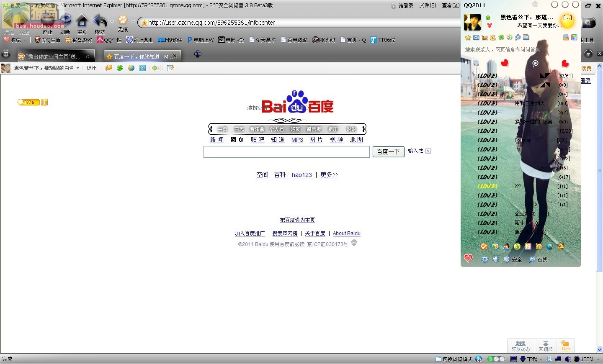Click the QQ contact search box
This screenshot has width=603, height=364.
pyautogui.click(x=521, y=49)
